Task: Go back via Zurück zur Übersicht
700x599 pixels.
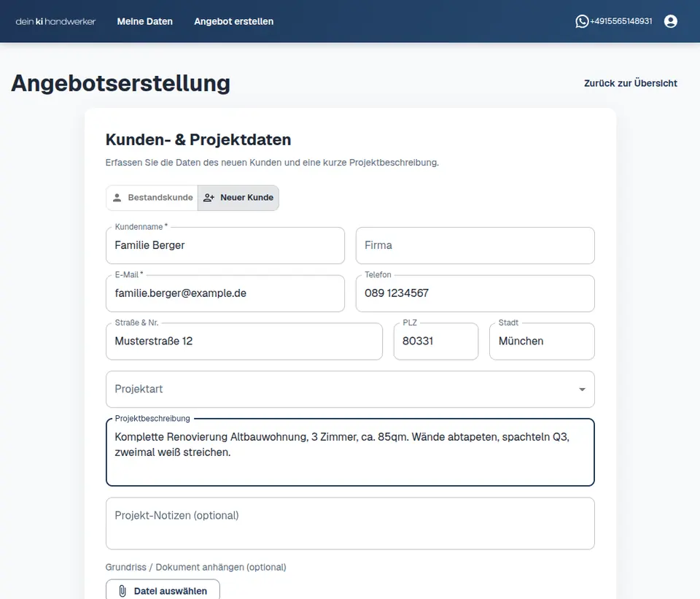Action: pos(630,83)
